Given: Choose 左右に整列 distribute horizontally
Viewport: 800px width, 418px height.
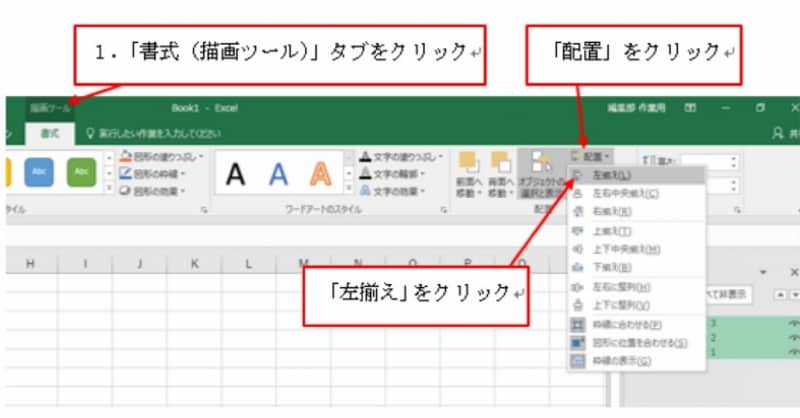Looking at the screenshot, I should (636, 287).
